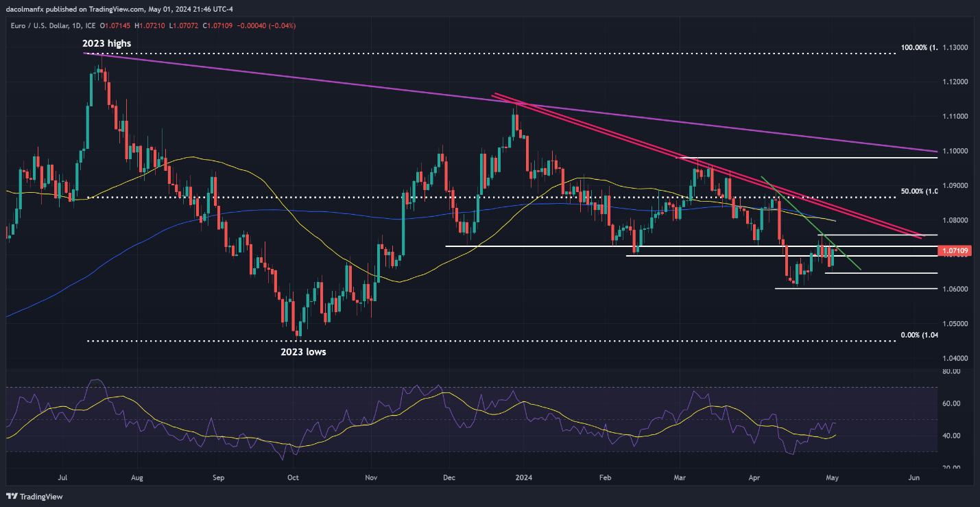Click the 'Sep' date axis label
The width and height of the screenshot is (980, 507).
click(218, 477)
